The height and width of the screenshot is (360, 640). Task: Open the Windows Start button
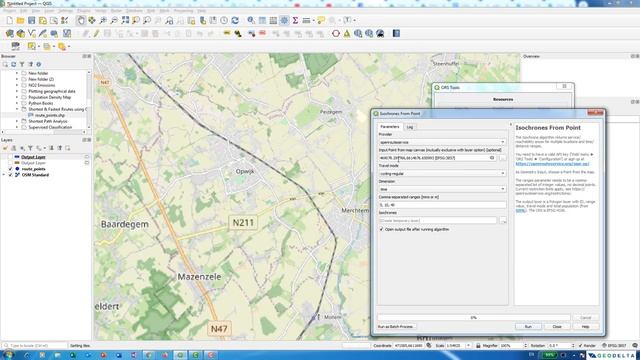[x=7, y=355]
